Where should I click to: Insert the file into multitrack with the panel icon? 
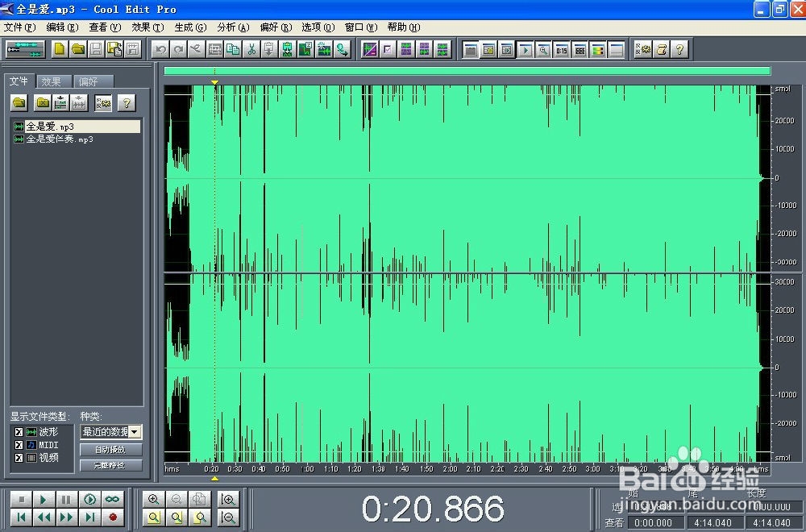coord(60,103)
